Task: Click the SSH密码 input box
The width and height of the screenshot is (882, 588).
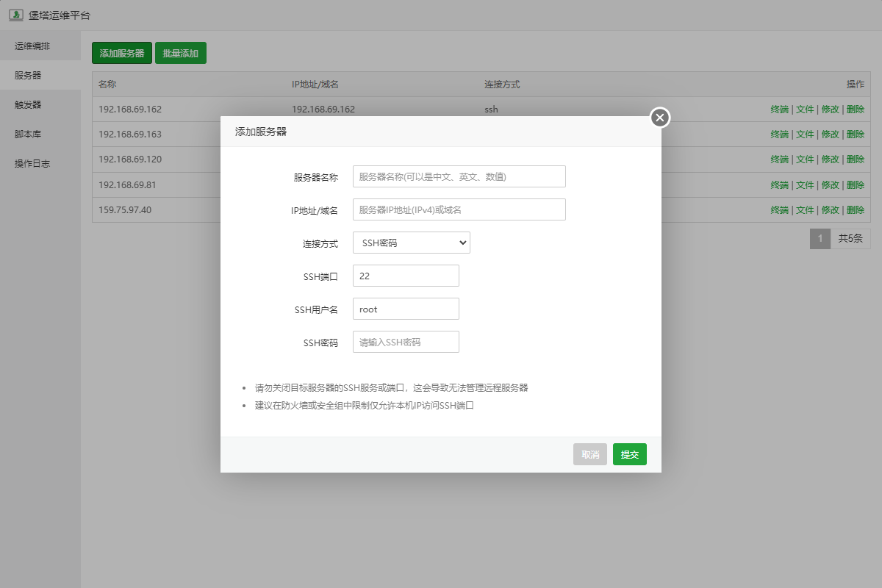Action: [x=406, y=342]
